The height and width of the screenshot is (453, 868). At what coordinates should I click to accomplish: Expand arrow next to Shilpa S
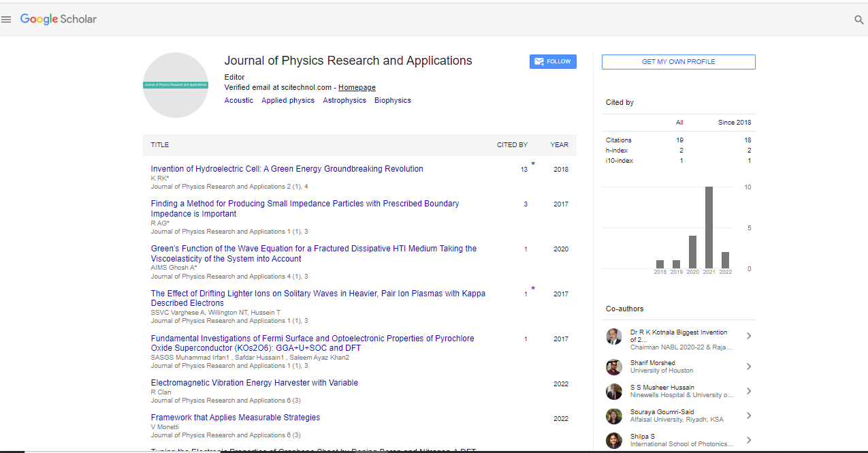tap(749, 440)
